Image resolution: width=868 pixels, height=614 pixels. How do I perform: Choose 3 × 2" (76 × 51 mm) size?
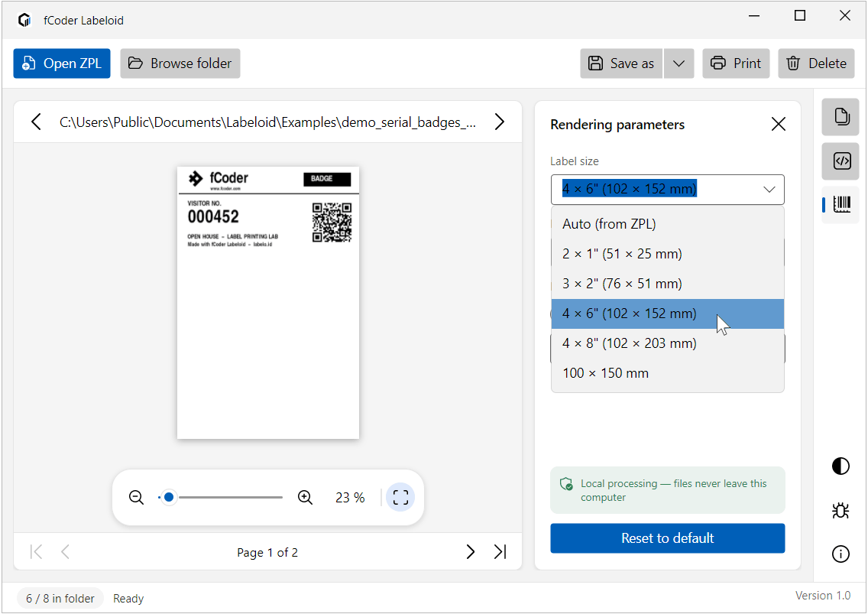point(668,284)
